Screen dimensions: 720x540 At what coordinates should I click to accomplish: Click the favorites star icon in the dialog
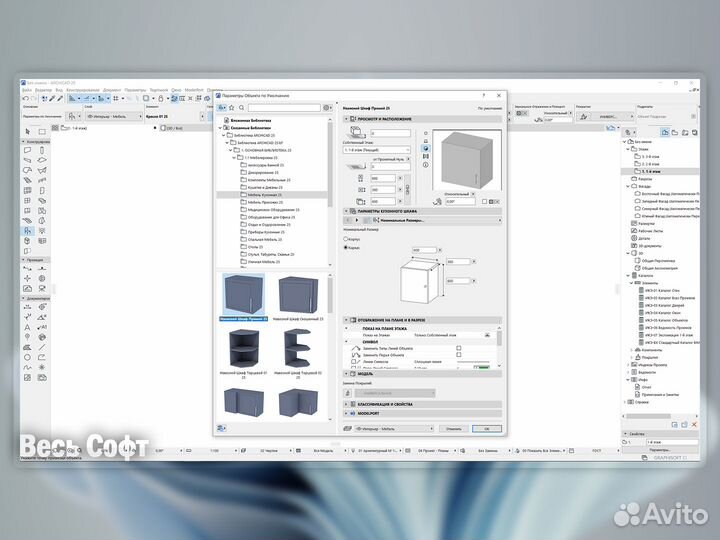232,107
